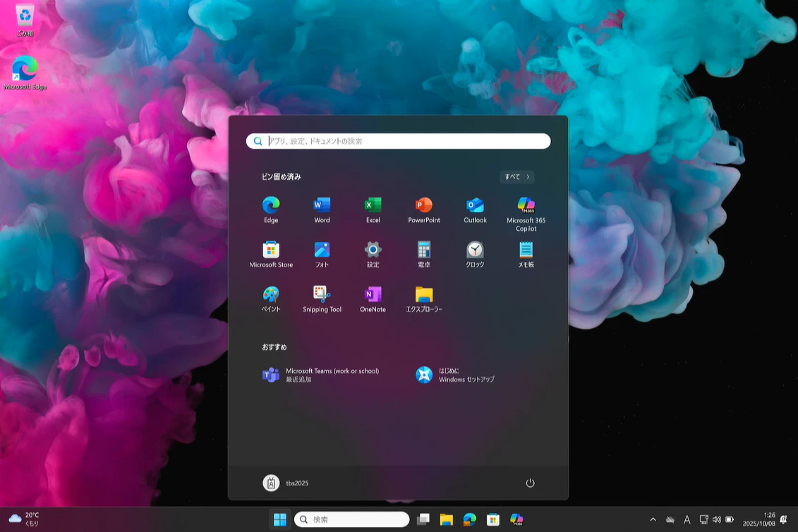Viewport: 798px width, 532px height.
Task: Focus the Start menu search field
Action: [398, 141]
